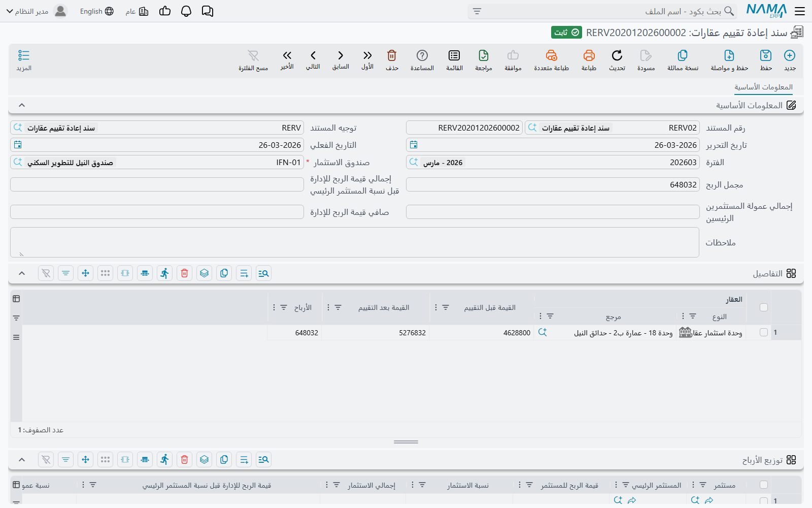The height and width of the screenshot is (508, 812).
Task: Toggle select-all checkbox in Details grid
Action: point(764,307)
